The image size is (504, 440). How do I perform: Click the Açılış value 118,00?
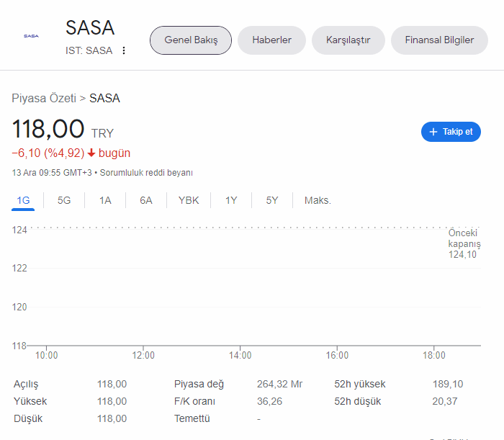[x=112, y=384]
